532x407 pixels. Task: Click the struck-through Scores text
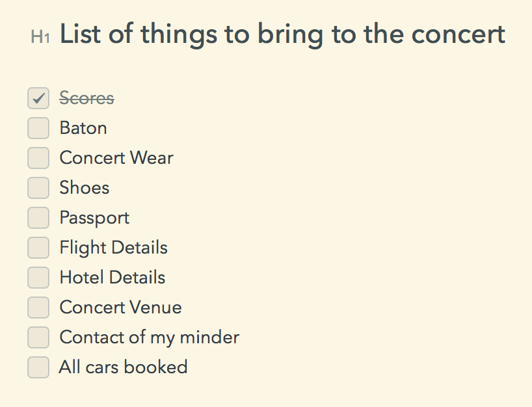pos(87,98)
